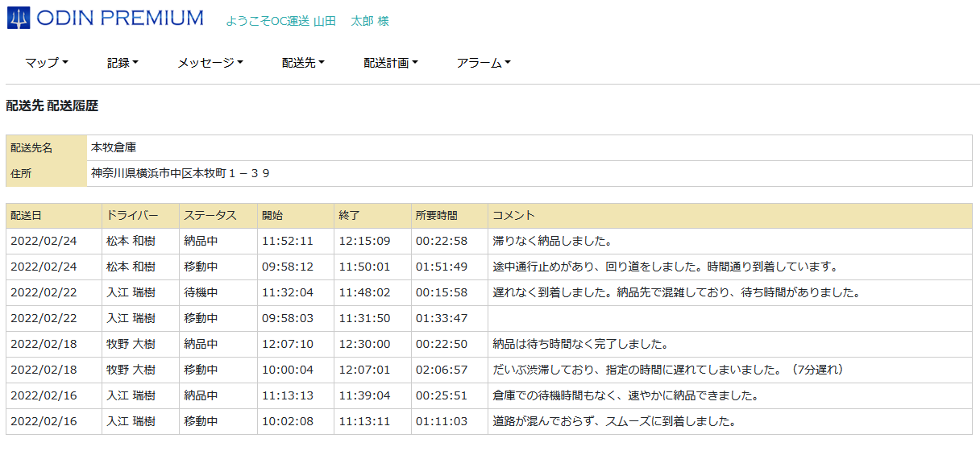The height and width of the screenshot is (451, 980).
Task: Open the メッセージ dropdown
Action: [x=210, y=63]
